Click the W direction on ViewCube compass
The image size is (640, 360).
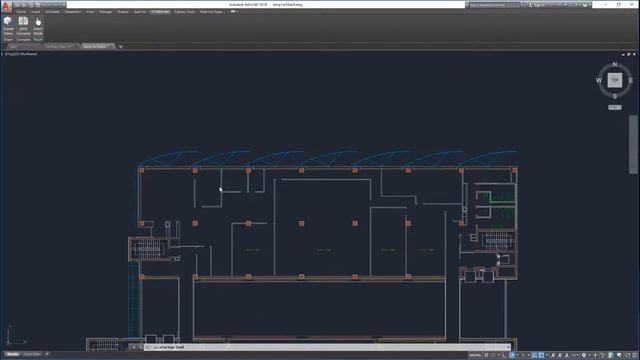599,80
